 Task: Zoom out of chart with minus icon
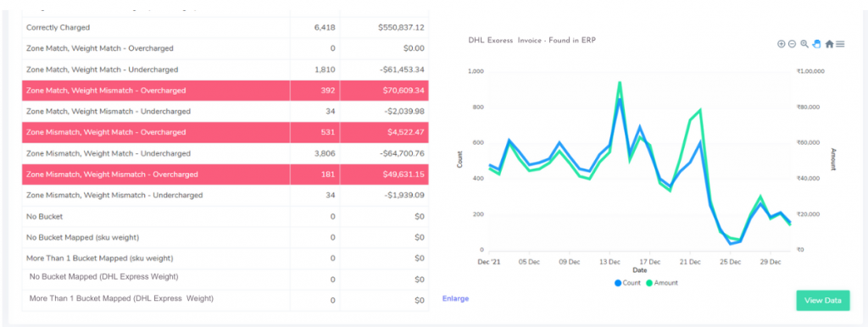(x=793, y=44)
